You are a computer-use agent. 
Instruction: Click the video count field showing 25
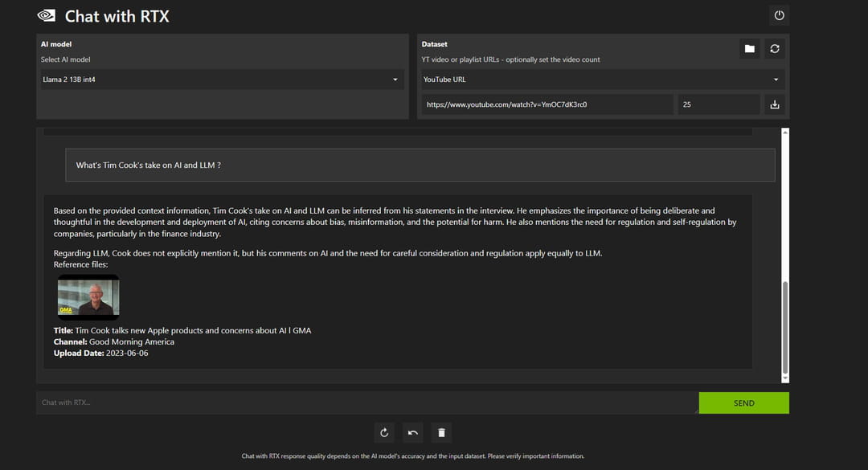719,104
